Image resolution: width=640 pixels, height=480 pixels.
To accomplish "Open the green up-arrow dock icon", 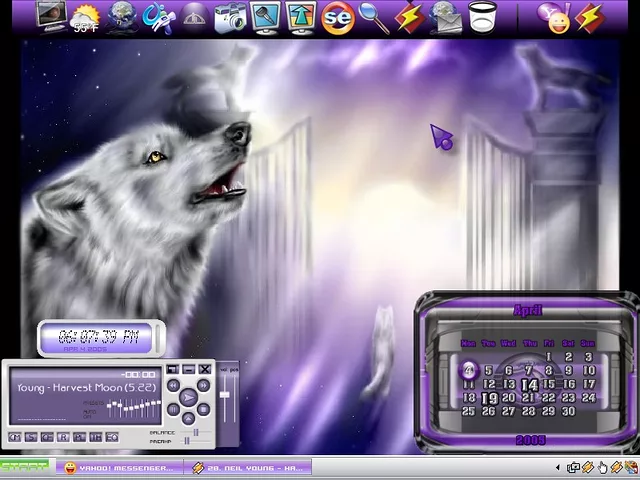I will (301, 17).
